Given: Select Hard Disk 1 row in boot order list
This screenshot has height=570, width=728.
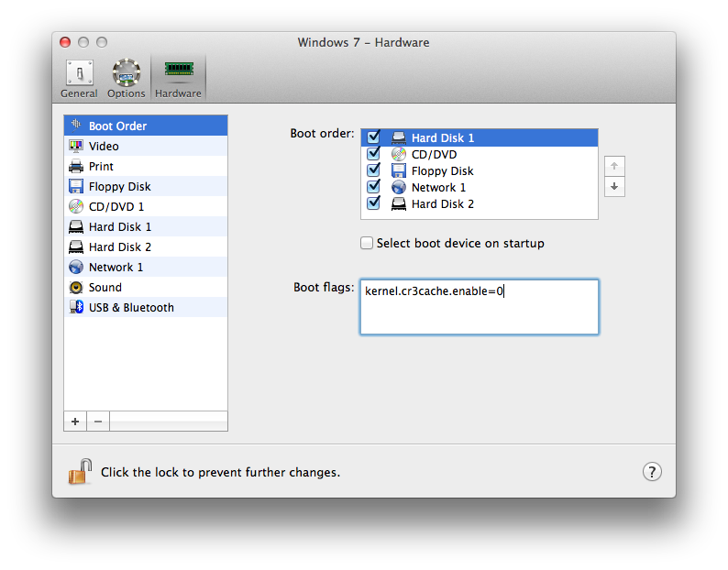Looking at the screenshot, I should (480, 137).
